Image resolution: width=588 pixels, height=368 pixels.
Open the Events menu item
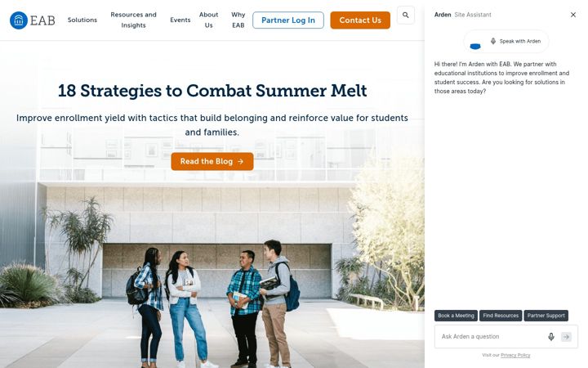coord(180,20)
